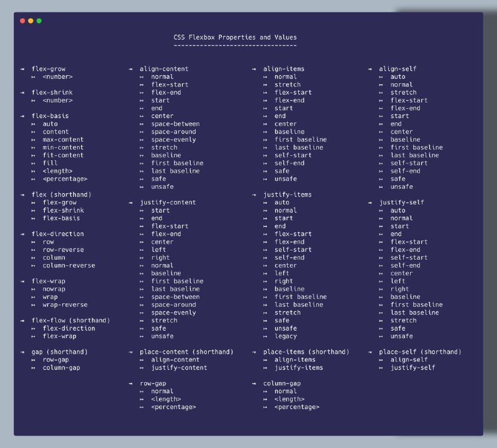Screen dimensions: 497x448
Task: Select the 'align-items' property heading
Action: click(x=284, y=69)
